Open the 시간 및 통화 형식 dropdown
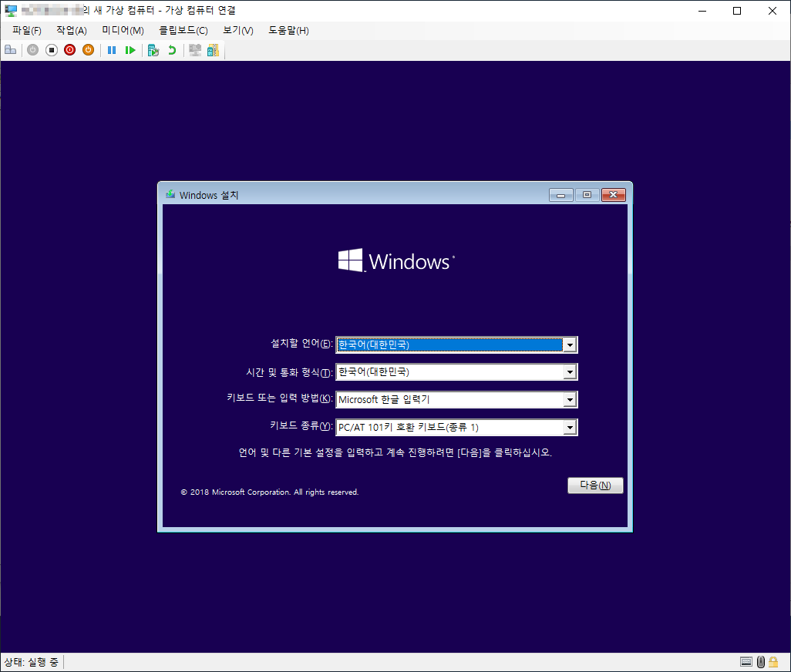 (x=570, y=371)
